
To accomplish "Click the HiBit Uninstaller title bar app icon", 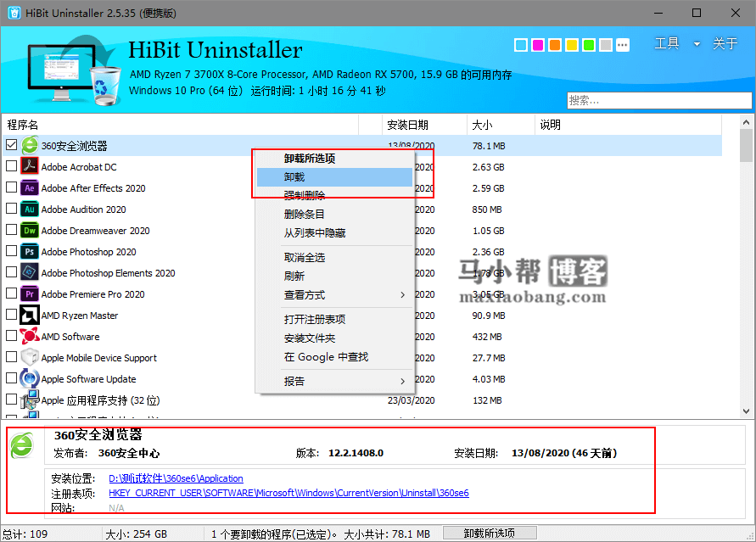I will pos(14,13).
